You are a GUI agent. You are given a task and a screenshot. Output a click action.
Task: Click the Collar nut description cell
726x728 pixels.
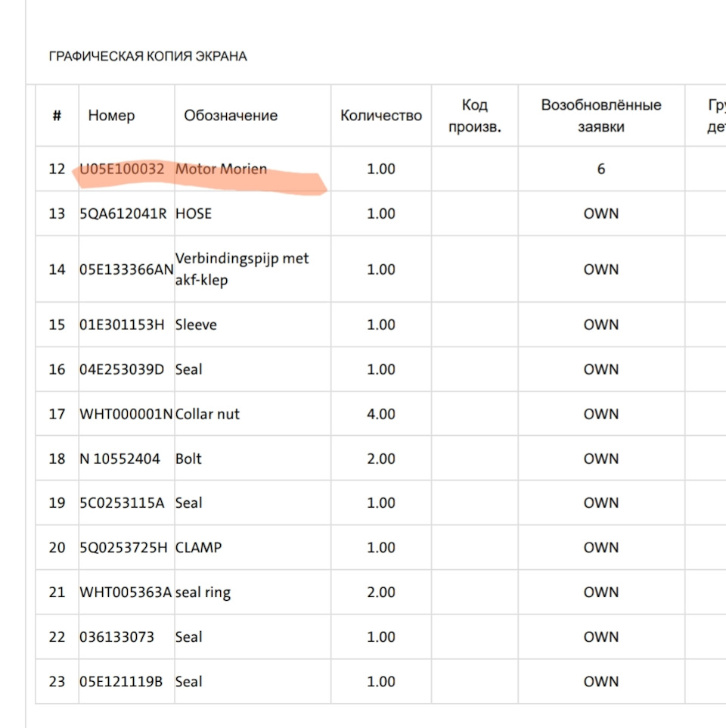207,414
